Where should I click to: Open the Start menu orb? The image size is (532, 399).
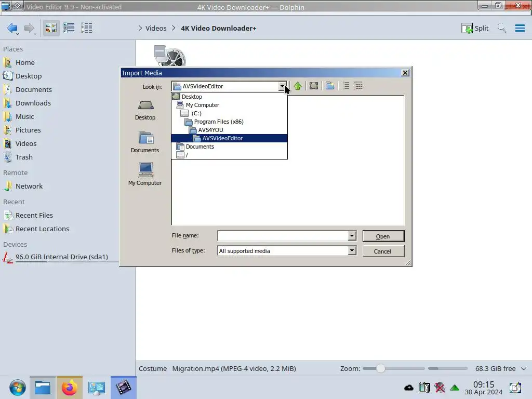click(17, 388)
